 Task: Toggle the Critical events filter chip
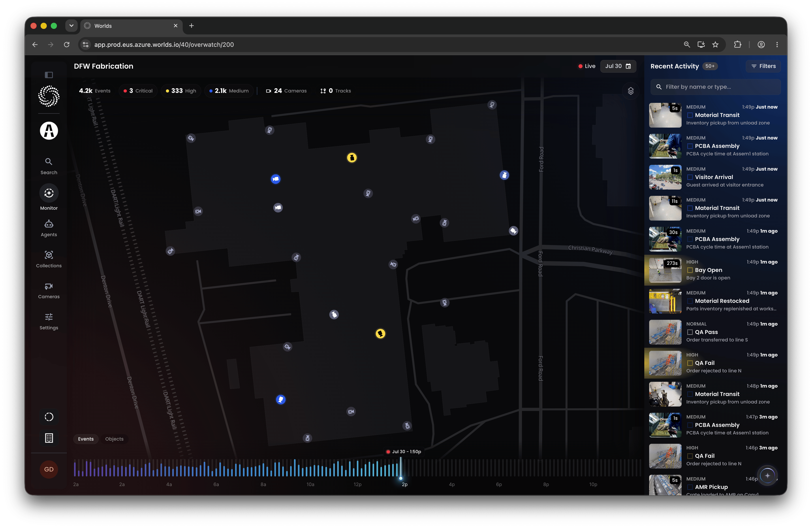(x=138, y=91)
